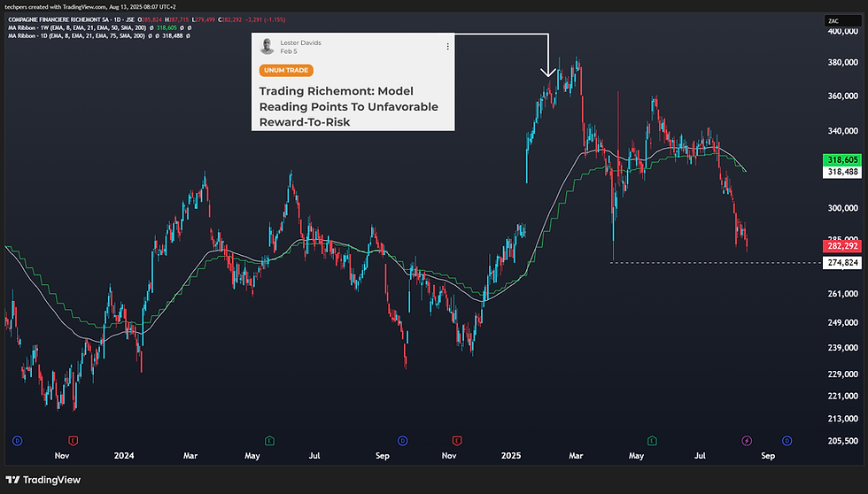Click the blue dividend marker right of Sep 2025

click(787, 441)
